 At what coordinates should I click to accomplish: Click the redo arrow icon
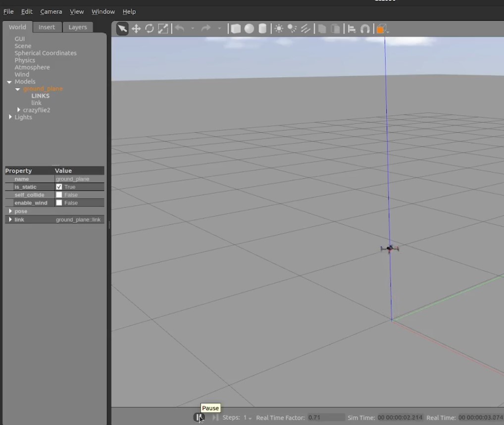click(206, 28)
